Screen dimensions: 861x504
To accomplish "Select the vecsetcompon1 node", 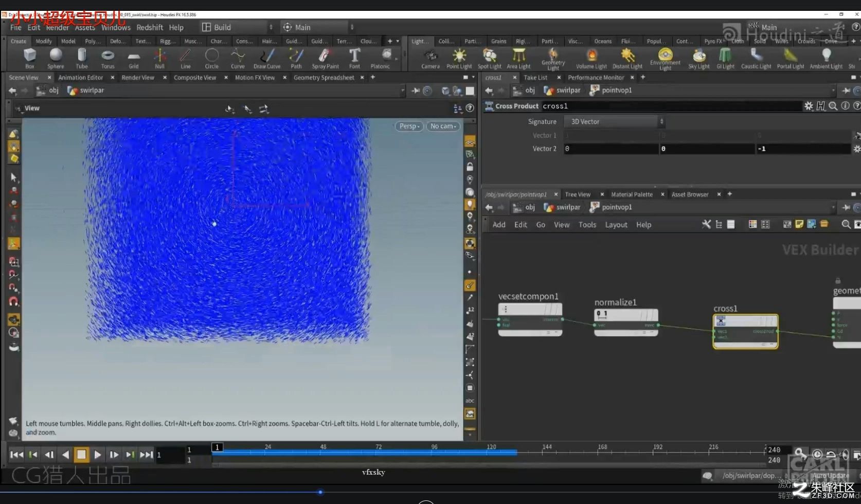I will 530,319.
